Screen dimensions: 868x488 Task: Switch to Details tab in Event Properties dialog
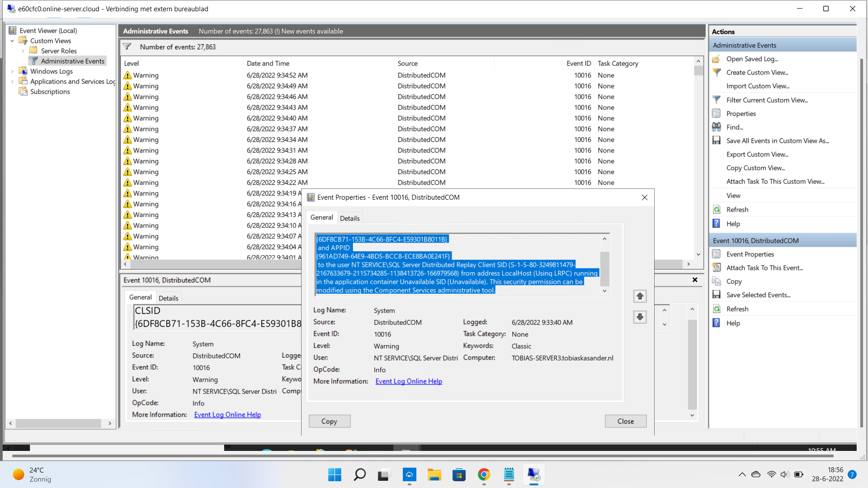pos(349,218)
